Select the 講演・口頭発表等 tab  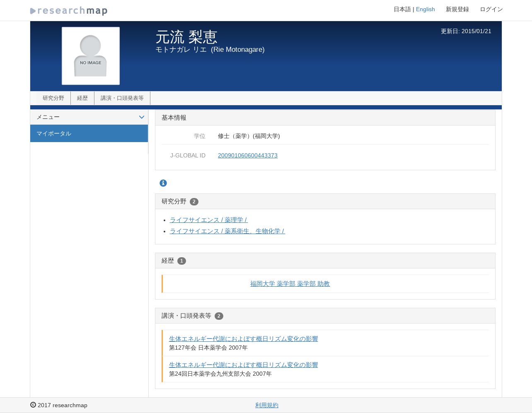point(122,98)
